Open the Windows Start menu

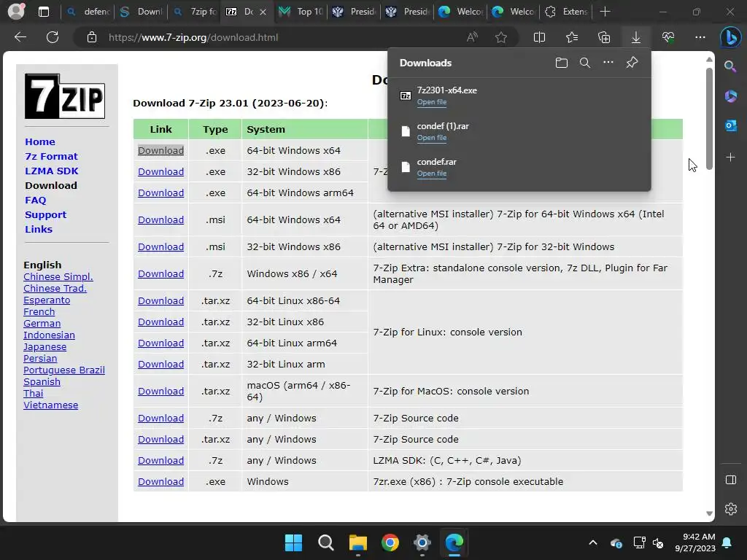(x=293, y=542)
